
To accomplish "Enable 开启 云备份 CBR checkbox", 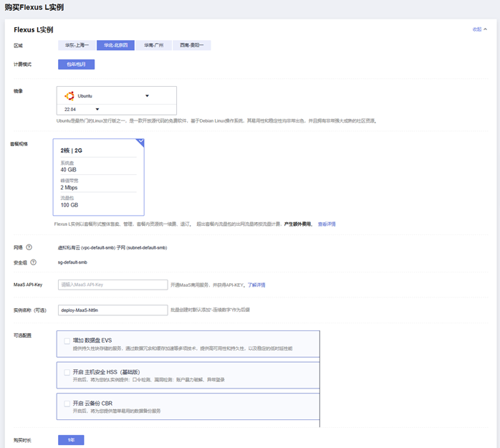I will click(67, 404).
